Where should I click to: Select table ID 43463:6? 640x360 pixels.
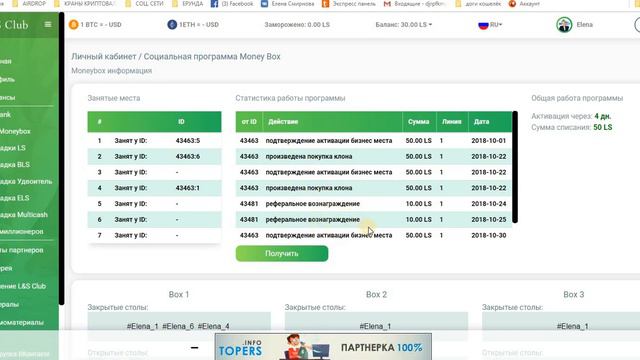(188, 156)
